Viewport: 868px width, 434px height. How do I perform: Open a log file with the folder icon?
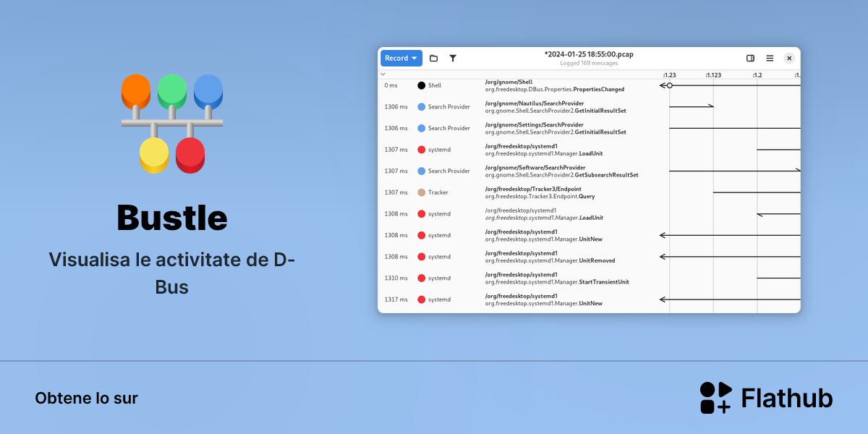(433, 58)
